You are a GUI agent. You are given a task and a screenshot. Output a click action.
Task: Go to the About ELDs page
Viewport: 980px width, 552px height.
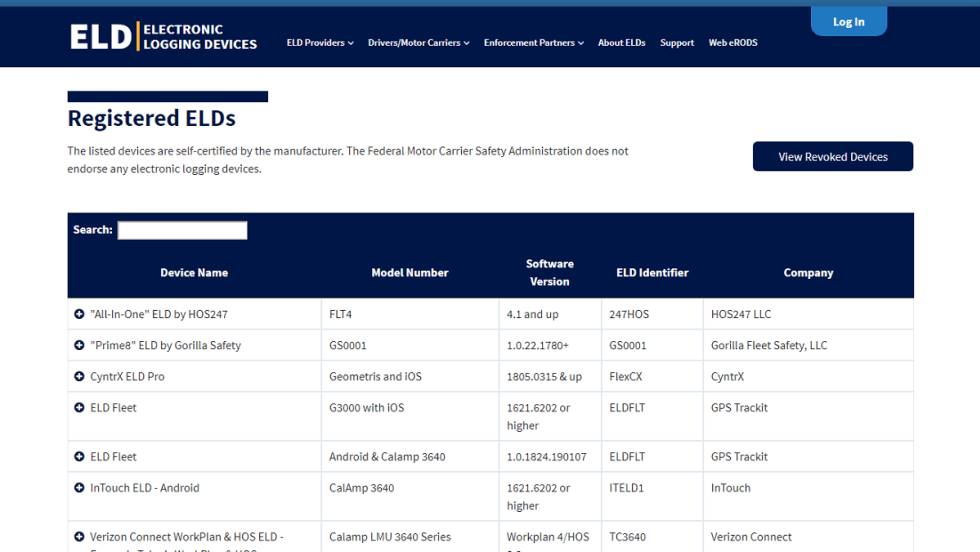point(621,43)
